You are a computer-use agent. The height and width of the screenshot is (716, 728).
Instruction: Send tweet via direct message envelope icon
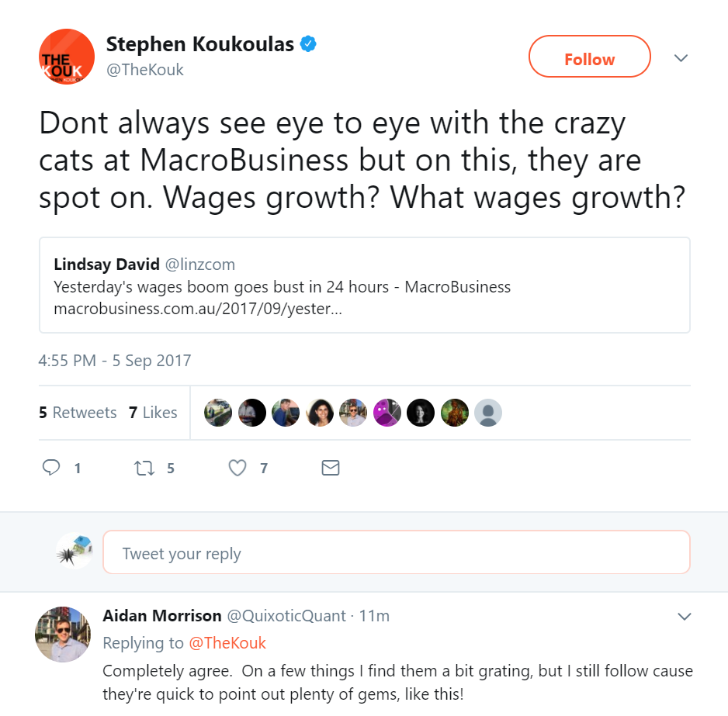coord(331,468)
